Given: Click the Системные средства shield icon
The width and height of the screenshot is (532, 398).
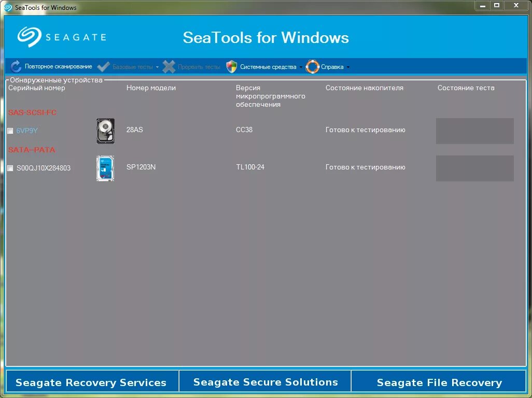Looking at the screenshot, I should [231, 67].
